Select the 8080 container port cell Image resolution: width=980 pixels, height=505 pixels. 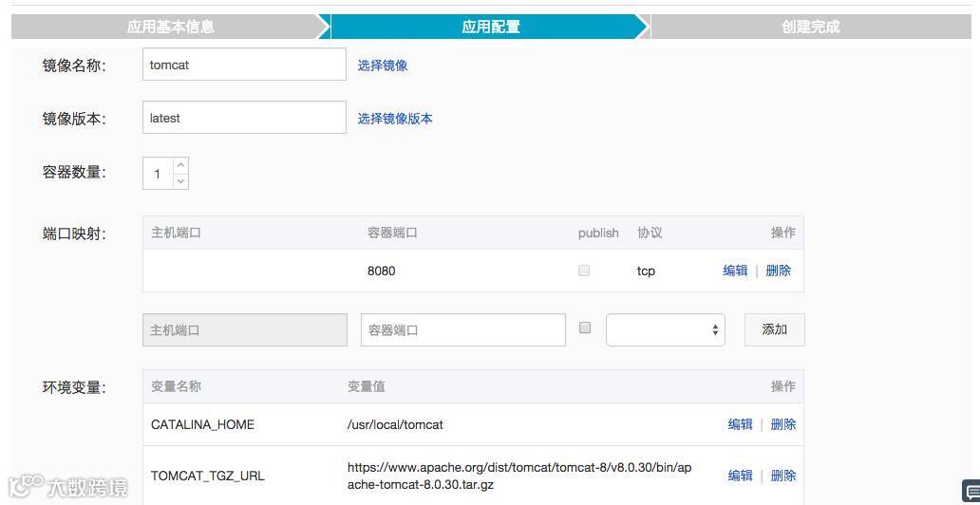click(381, 271)
